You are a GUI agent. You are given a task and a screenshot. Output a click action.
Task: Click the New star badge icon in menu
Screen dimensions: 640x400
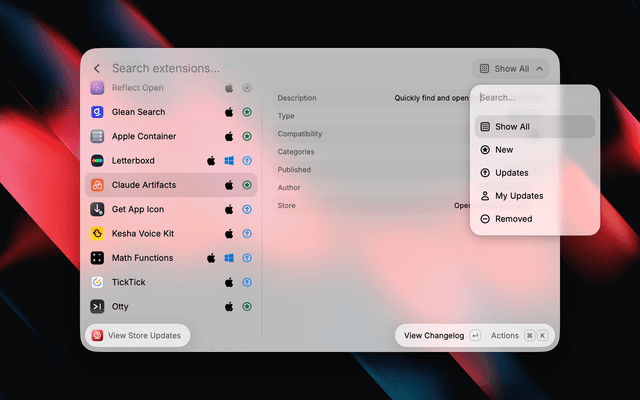[x=485, y=150]
